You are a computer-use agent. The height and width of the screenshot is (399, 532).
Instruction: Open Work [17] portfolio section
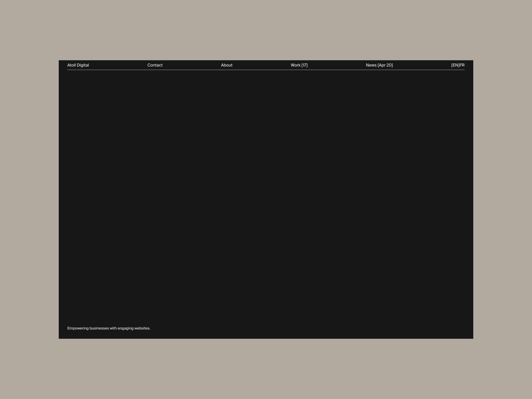299,65
